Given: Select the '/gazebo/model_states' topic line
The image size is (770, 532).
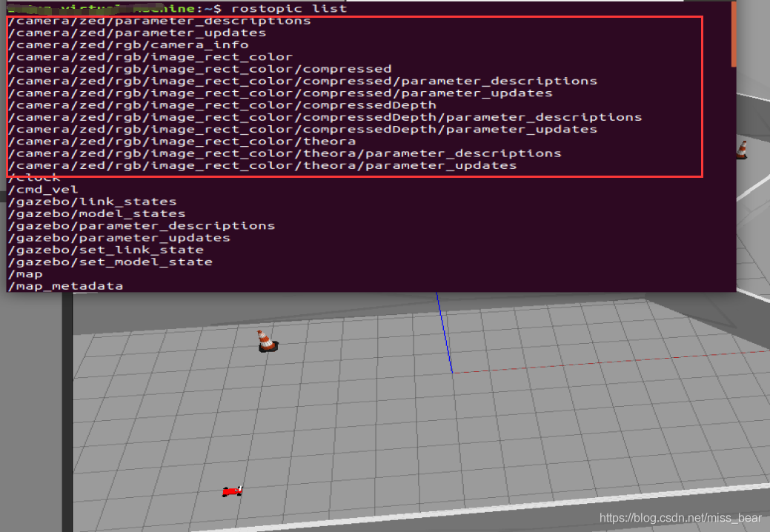Looking at the screenshot, I should point(97,214).
